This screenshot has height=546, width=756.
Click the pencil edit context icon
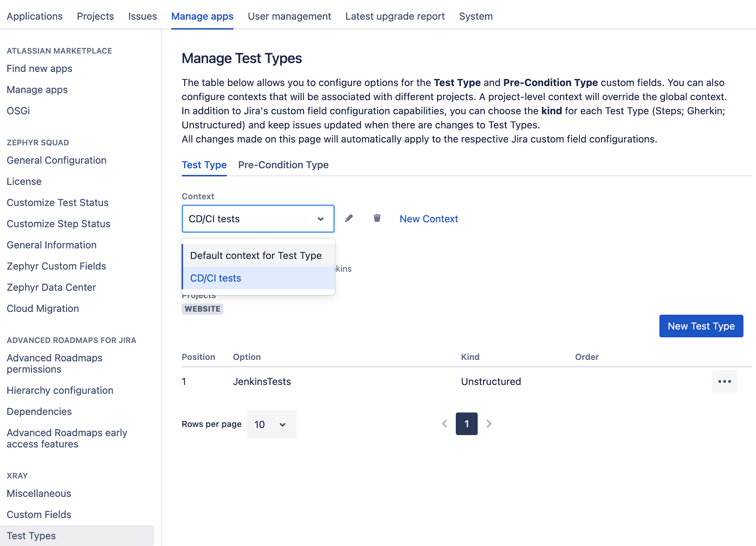pyautogui.click(x=349, y=218)
